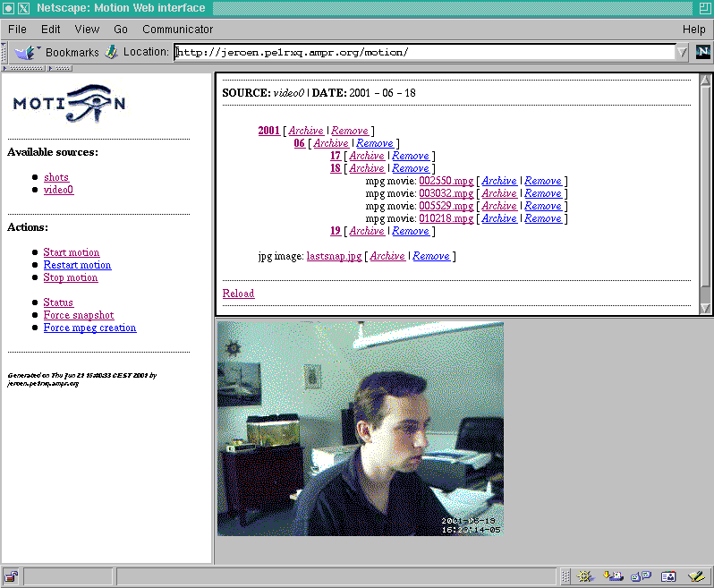Image resolution: width=714 pixels, height=588 pixels.
Task: Open the File menu
Action: tap(17, 30)
